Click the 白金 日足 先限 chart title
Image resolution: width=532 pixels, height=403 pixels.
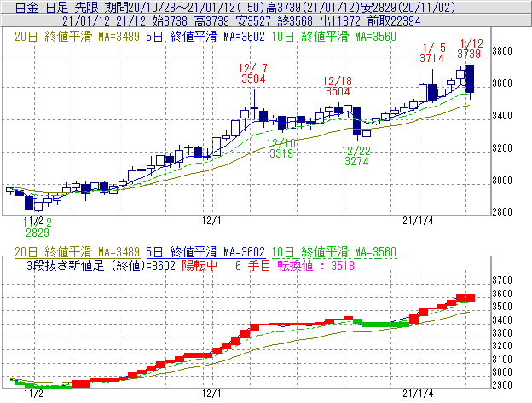pos(51,7)
